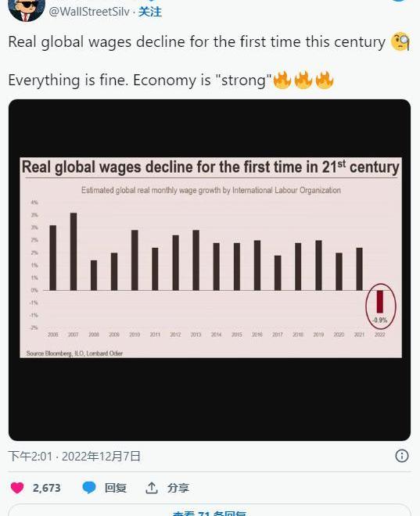Open the embedded wage chart image
This screenshot has height=516, width=420.
(x=210, y=270)
